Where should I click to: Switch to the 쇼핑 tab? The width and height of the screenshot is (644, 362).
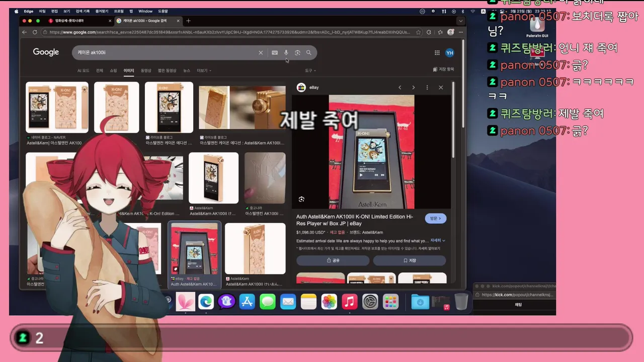113,70
